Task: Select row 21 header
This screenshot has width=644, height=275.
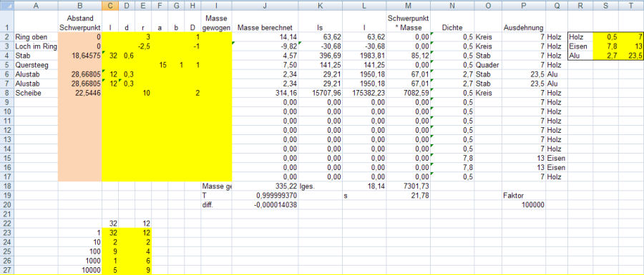Action: click(x=6, y=214)
